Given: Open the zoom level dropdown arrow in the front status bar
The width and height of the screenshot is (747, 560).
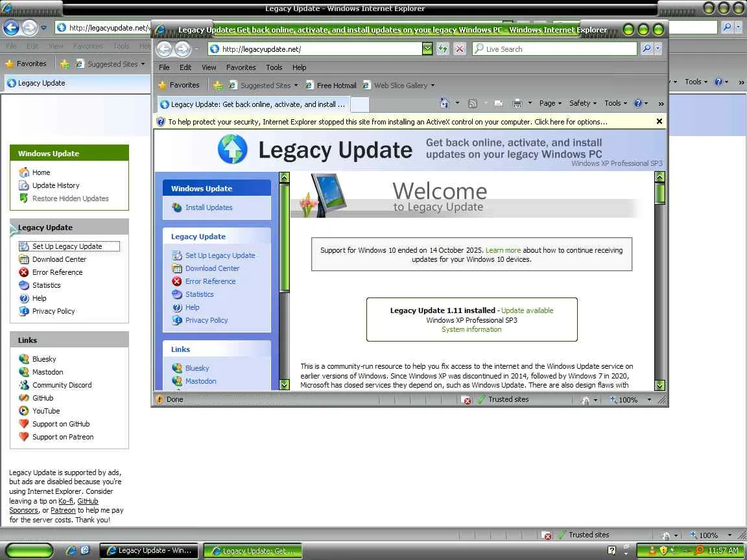Looking at the screenshot, I should click(649, 399).
